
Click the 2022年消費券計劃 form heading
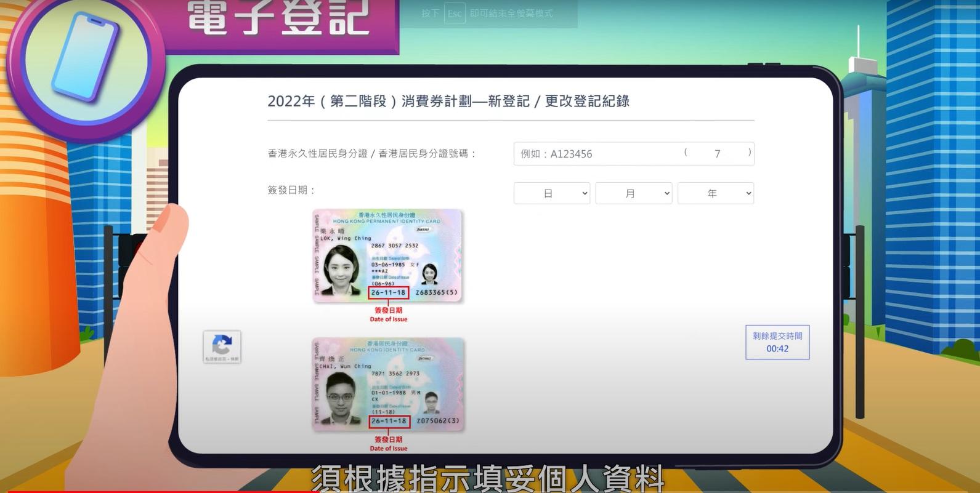448,102
